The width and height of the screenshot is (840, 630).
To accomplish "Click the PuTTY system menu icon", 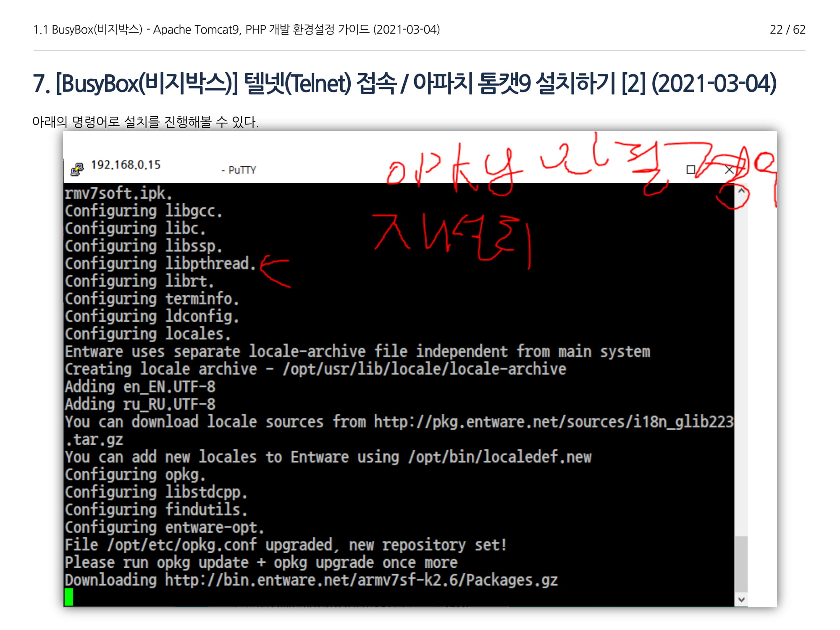I will click(x=77, y=169).
